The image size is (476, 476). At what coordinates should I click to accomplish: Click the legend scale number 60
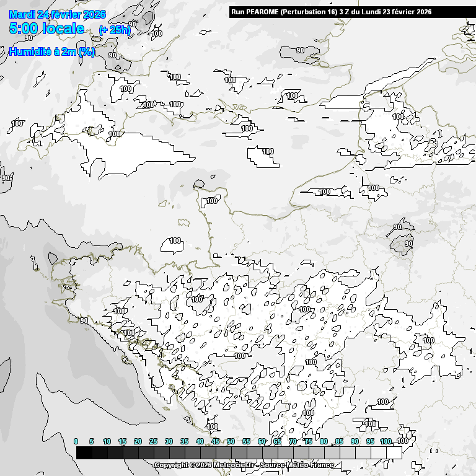click(262, 441)
